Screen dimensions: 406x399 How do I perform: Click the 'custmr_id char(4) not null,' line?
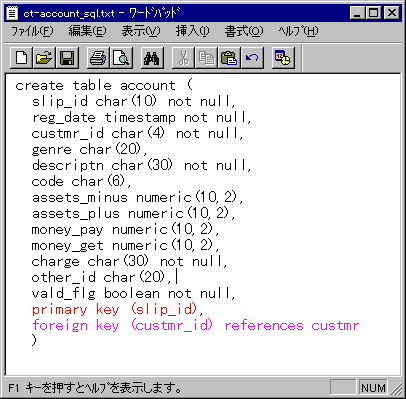[x=137, y=133]
